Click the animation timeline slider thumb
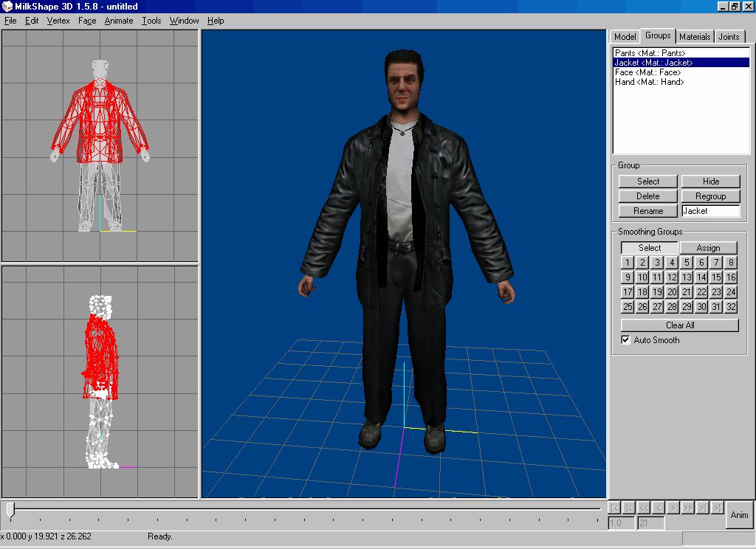The image size is (756, 549). click(10, 511)
